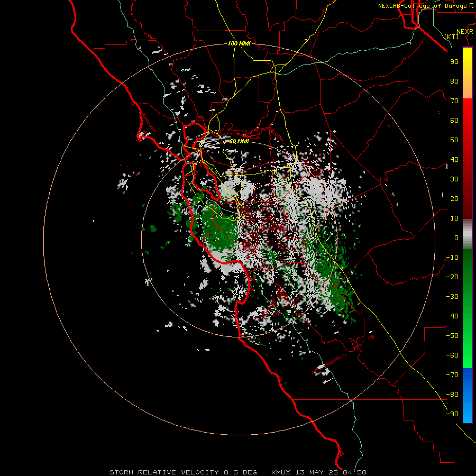
Task: Select the -80 value on the velocity scale
Action: point(452,395)
